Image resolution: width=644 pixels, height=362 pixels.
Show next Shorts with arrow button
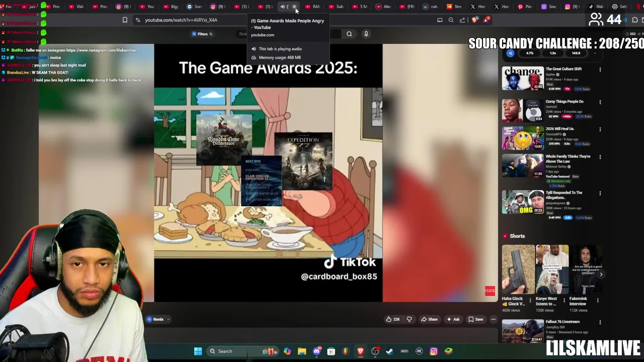click(601, 274)
